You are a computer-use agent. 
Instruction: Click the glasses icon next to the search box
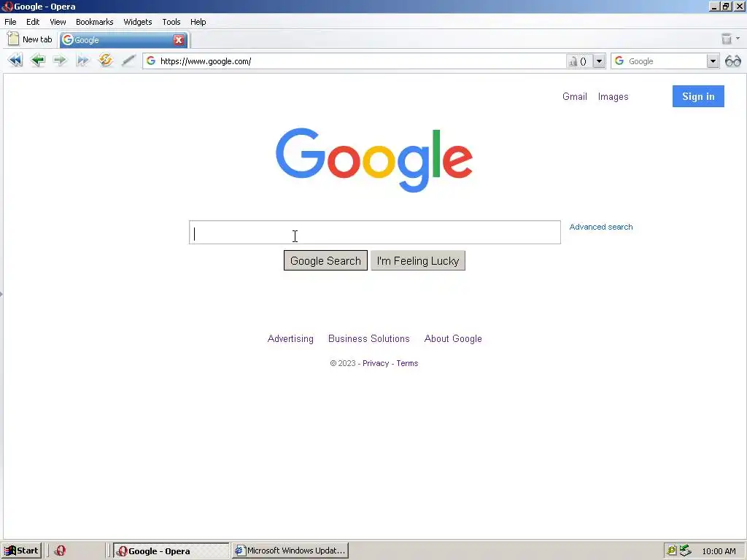pyautogui.click(x=732, y=61)
